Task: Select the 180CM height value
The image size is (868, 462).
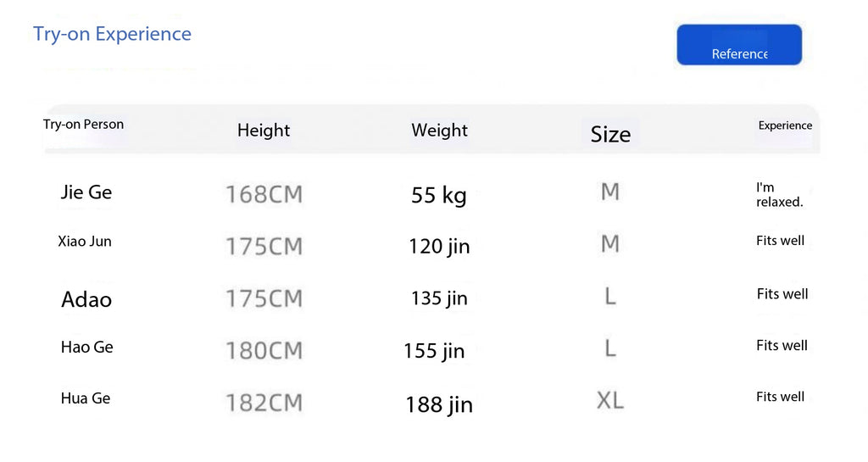Action: 264,351
